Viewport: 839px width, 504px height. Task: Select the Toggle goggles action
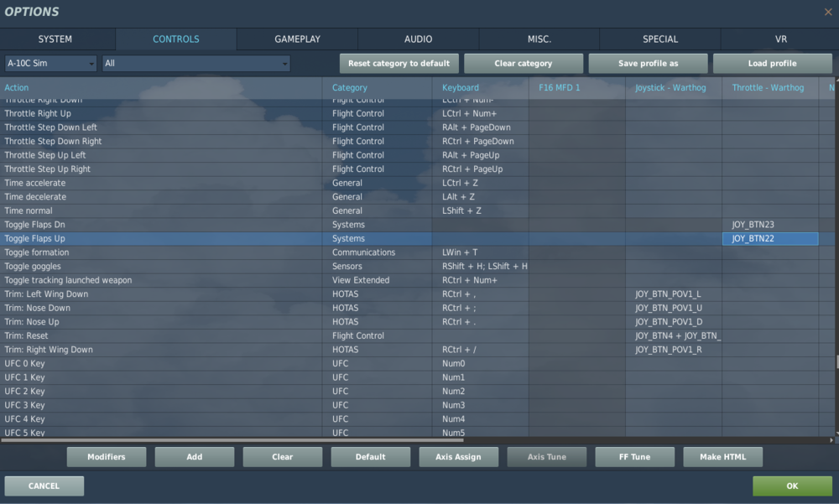point(160,267)
